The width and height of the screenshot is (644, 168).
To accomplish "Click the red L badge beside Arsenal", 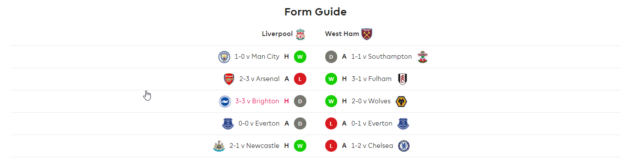I will coord(300,79).
